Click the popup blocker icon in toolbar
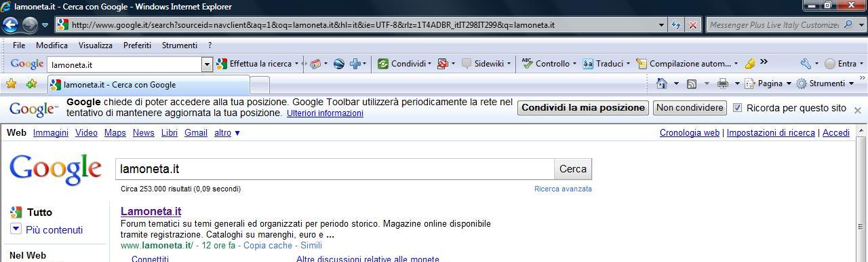This screenshot has width=868, height=262. click(443, 64)
